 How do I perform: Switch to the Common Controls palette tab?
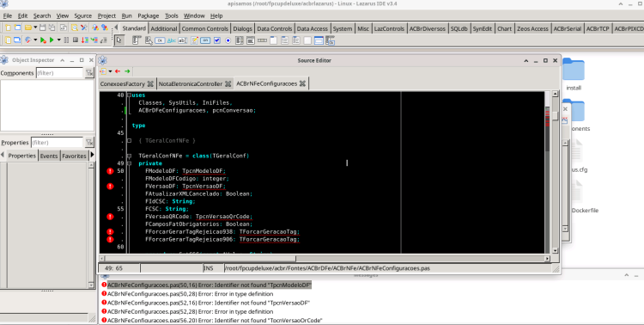click(x=205, y=28)
